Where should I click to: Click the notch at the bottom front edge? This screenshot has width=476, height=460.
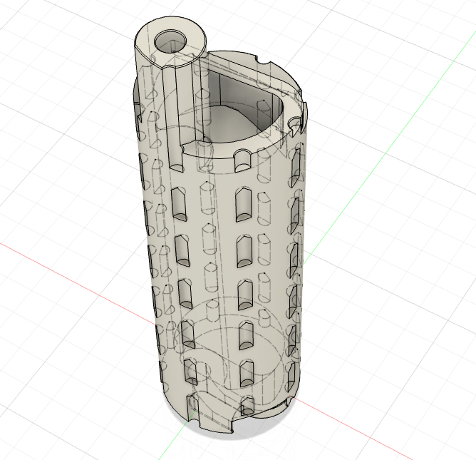coord(192,409)
